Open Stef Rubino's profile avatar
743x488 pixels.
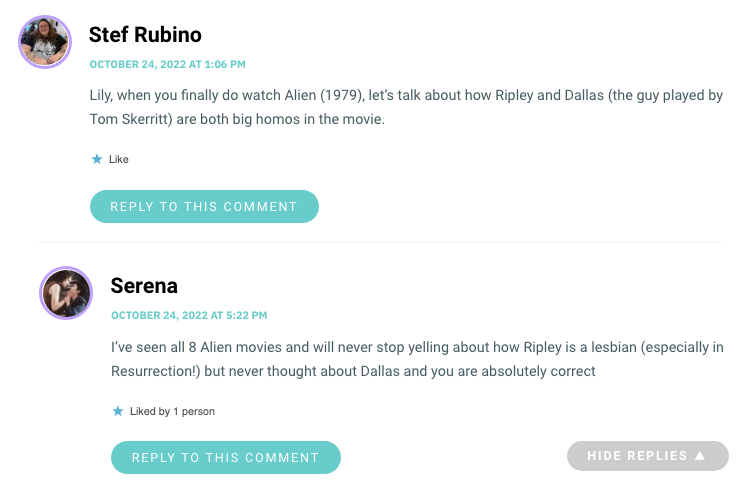pyautogui.click(x=45, y=42)
